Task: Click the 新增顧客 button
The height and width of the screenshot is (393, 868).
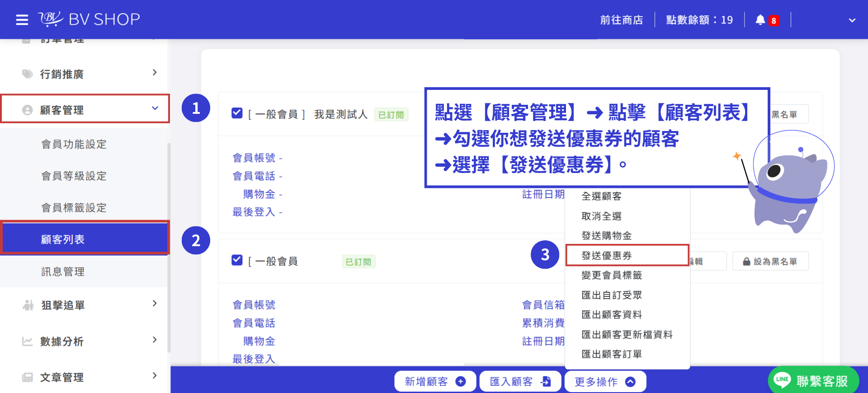Action: 435,382
